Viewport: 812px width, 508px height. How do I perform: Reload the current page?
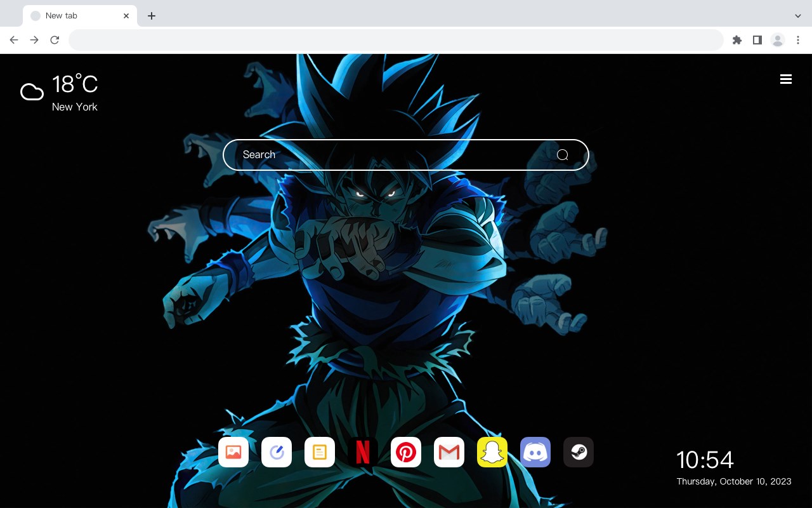tap(55, 40)
